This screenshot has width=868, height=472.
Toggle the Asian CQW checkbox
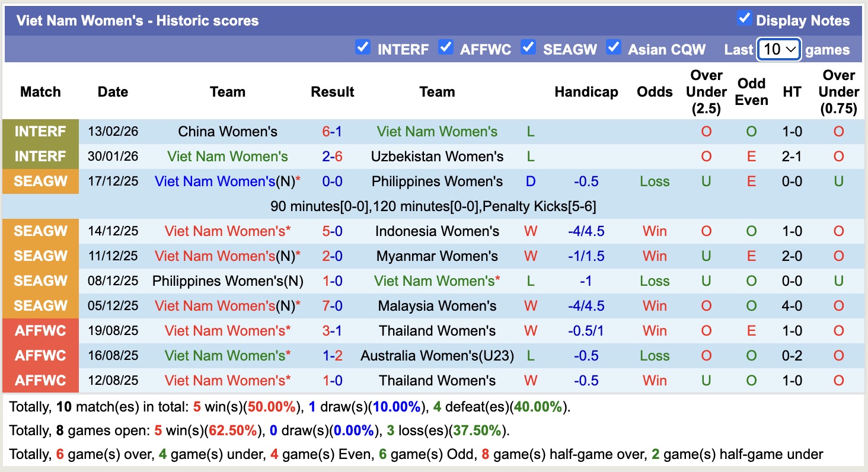point(614,47)
